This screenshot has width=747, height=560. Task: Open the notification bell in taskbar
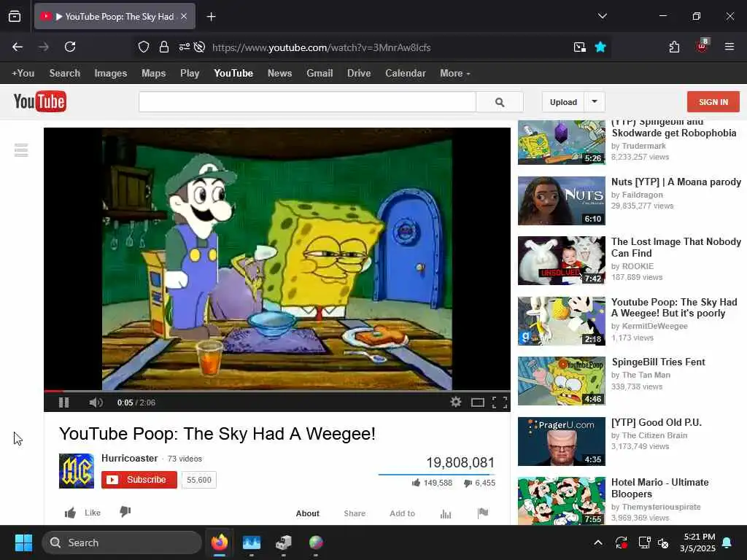point(727,542)
